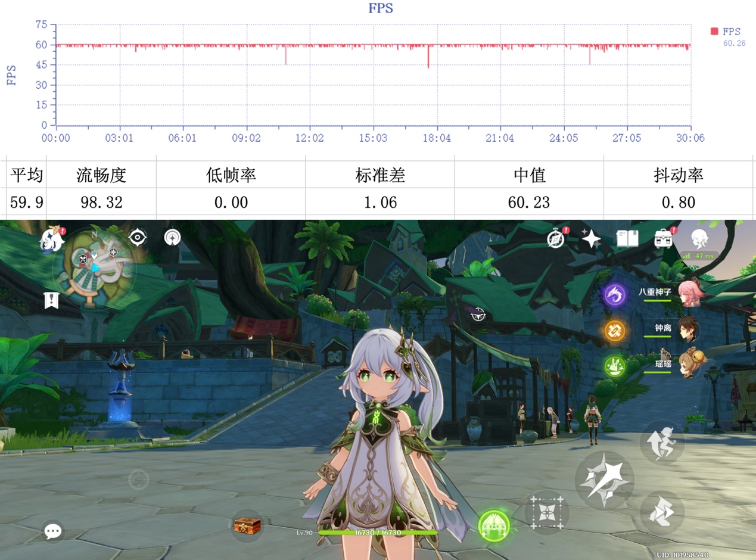Open the events compass icon
Screen dimensions: 756x560
[556, 239]
